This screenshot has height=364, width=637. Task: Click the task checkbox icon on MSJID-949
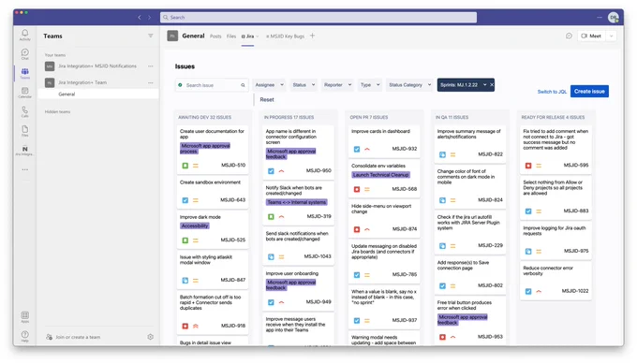[271, 302]
